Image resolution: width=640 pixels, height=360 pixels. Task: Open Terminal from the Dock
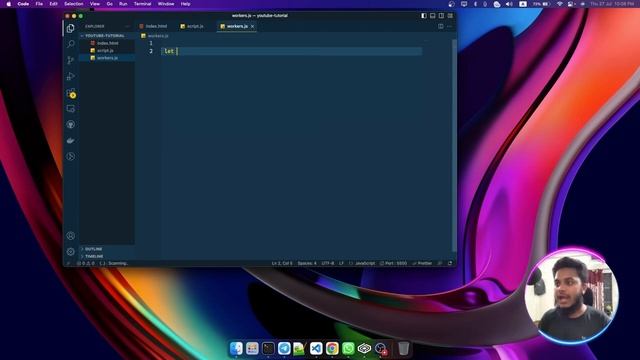coord(268,348)
